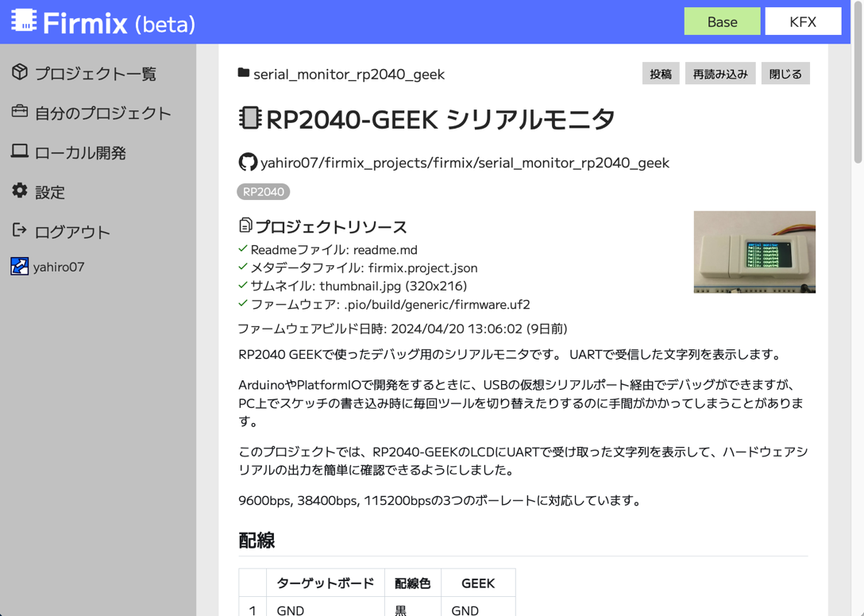
Task: Click the Firmix chip logo icon
Action: click(x=24, y=21)
